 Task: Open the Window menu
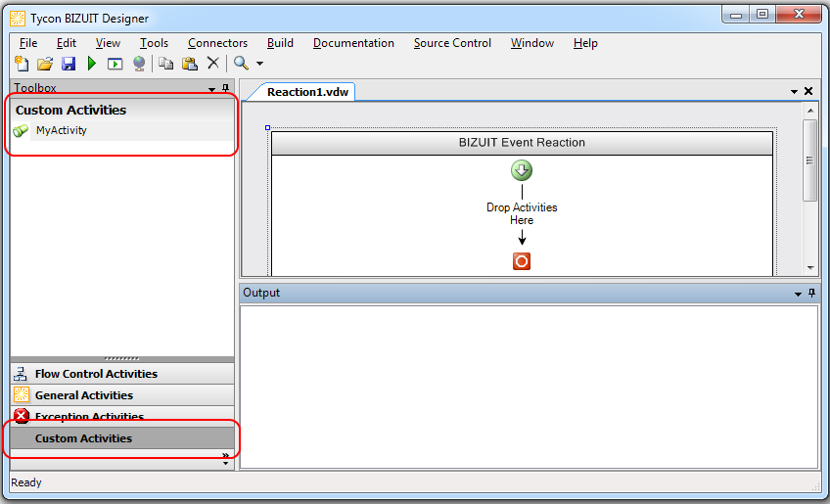532,43
